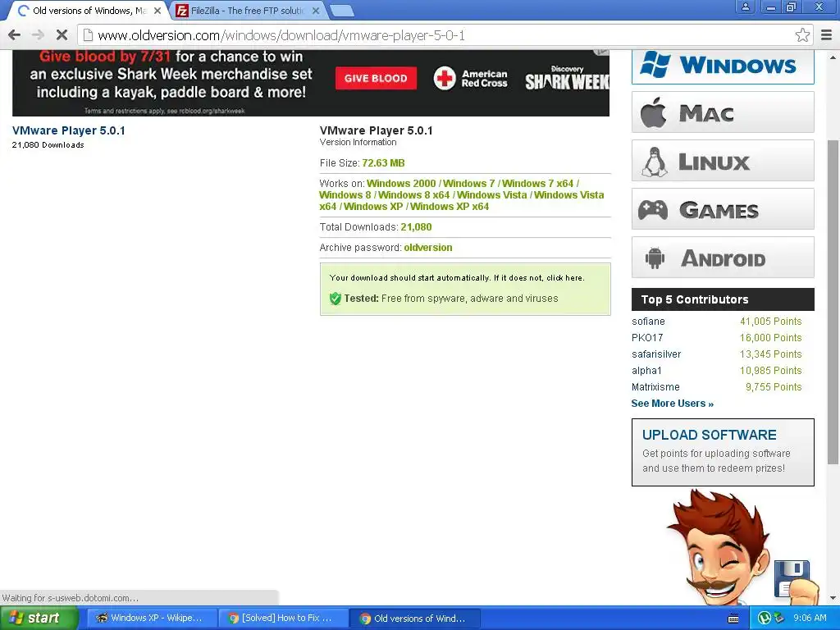Click the scrollbar up arrow
840x630 pixels.
(x=833, y=57)
